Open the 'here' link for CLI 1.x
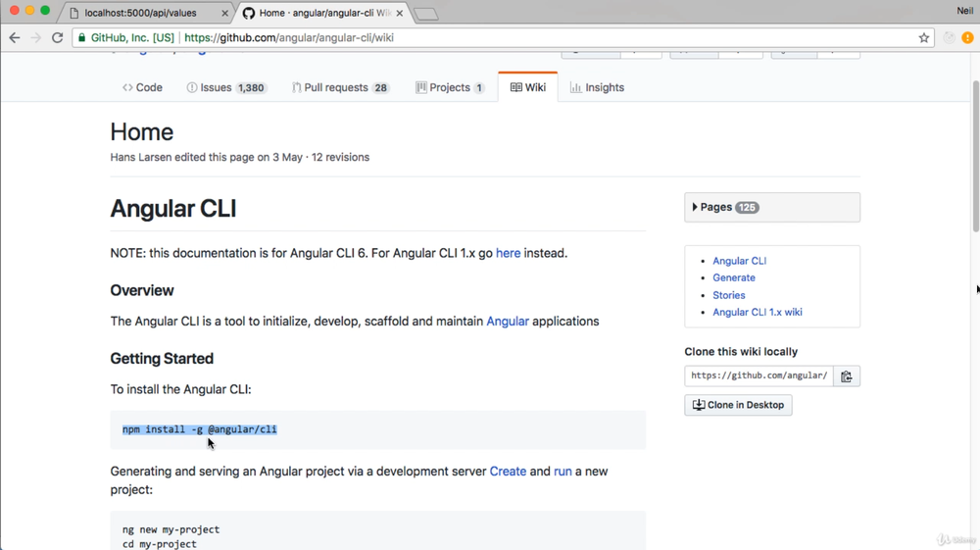The image size is (980, 550). (508, 253)
